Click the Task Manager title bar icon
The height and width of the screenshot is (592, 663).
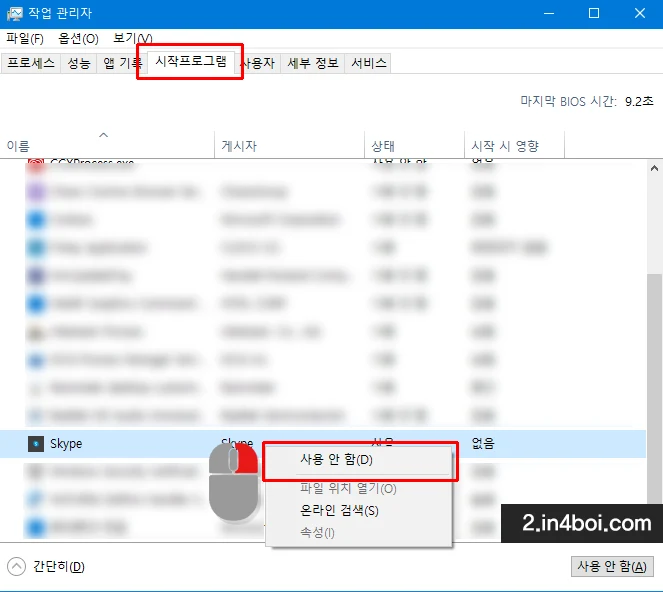click(x=14, y=13)
